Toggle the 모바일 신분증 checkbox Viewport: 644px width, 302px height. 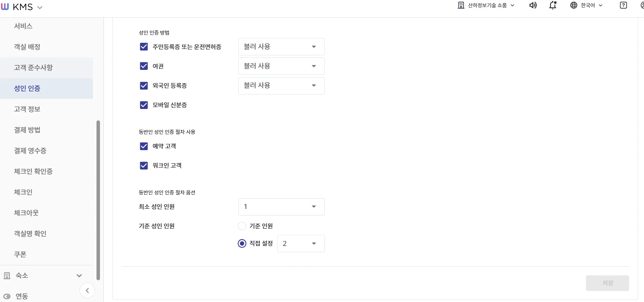tap(144, 105)
